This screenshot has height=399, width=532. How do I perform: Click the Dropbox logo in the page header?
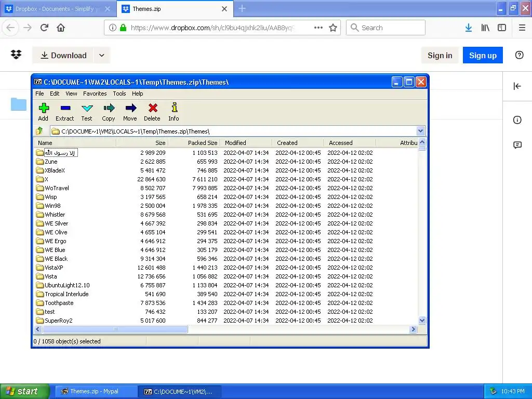(x=16, y=55)
